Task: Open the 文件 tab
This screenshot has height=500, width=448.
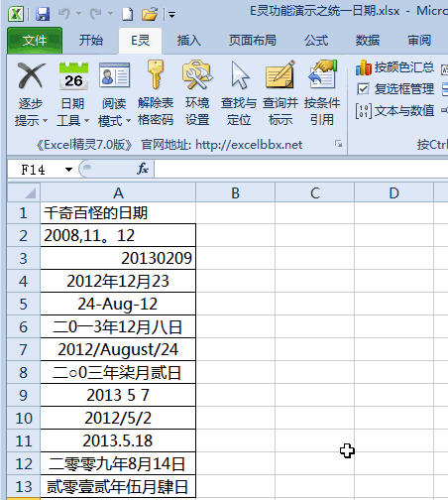Action: pos(35,41)
